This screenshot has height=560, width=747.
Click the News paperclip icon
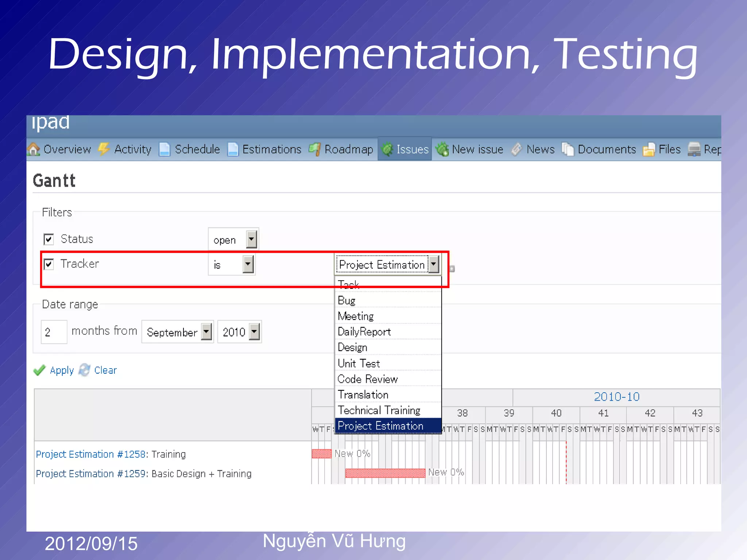point(516,149)
